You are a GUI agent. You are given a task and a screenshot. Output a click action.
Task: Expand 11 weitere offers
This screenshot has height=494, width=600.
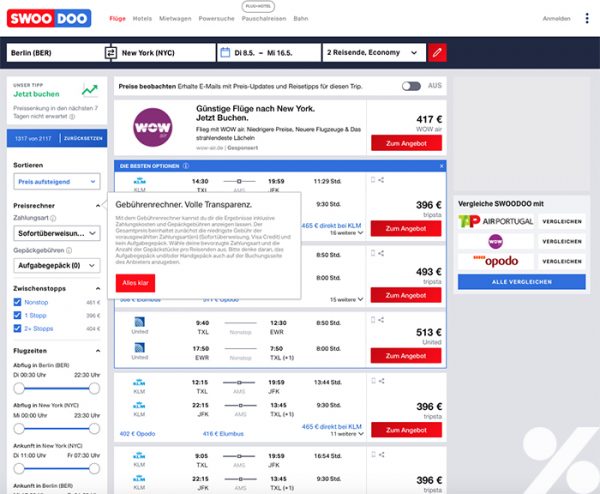(x=347, y=434)
